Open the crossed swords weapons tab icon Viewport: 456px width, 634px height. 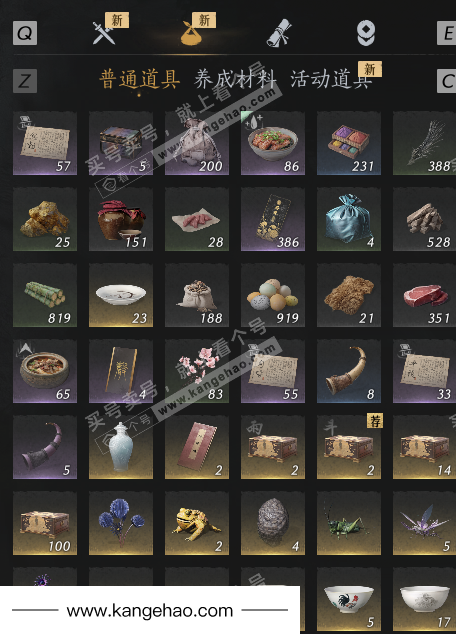104,33
